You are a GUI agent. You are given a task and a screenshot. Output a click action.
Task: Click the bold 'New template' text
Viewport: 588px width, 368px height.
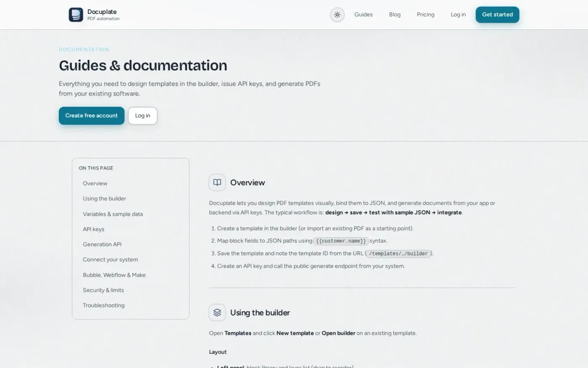point(295,333)
